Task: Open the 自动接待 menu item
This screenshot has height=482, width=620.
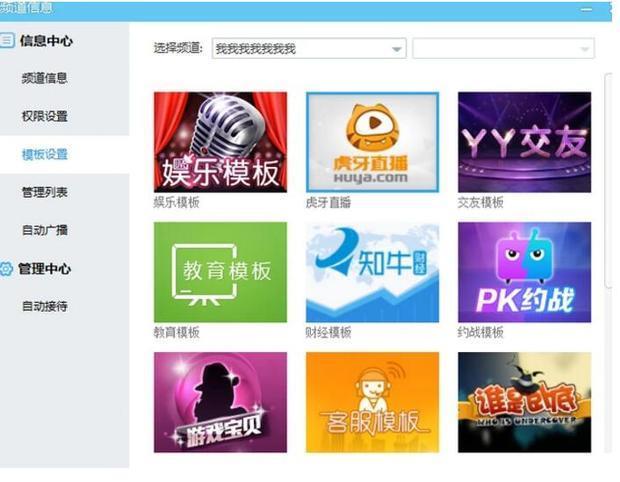Action: [45, 306]
